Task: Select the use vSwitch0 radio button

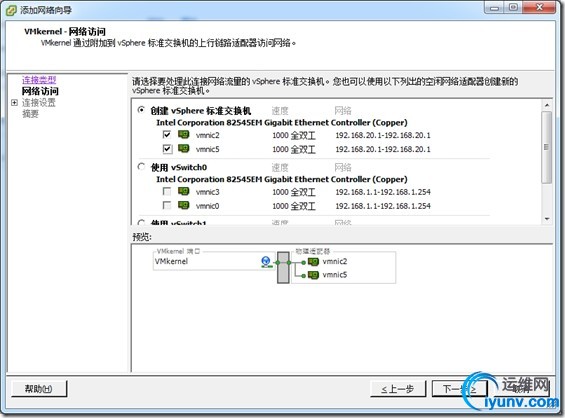Action: 142,167
